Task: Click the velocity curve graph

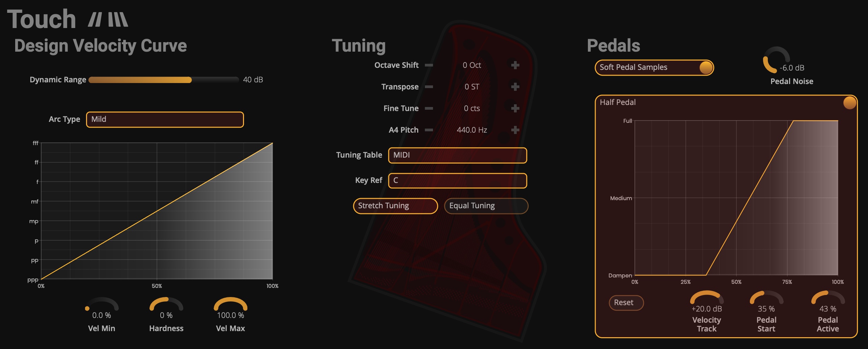Action: [x=157, y=211]
